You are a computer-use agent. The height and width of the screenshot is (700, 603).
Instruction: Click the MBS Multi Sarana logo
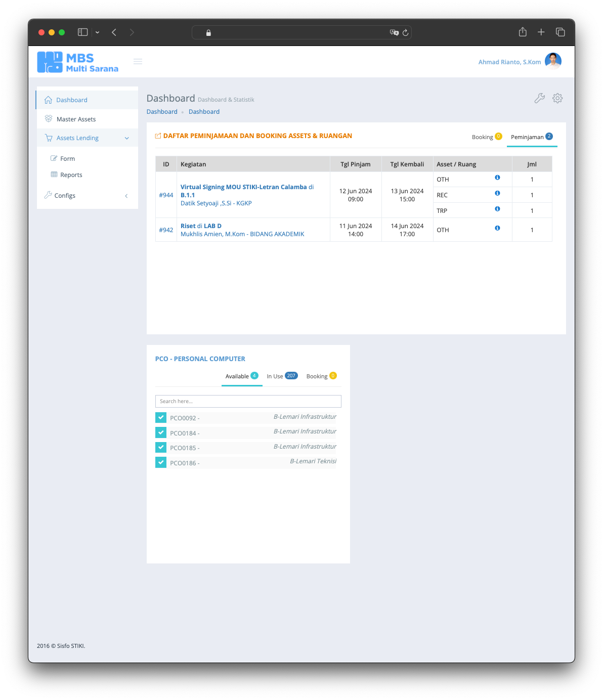(78, 62)
